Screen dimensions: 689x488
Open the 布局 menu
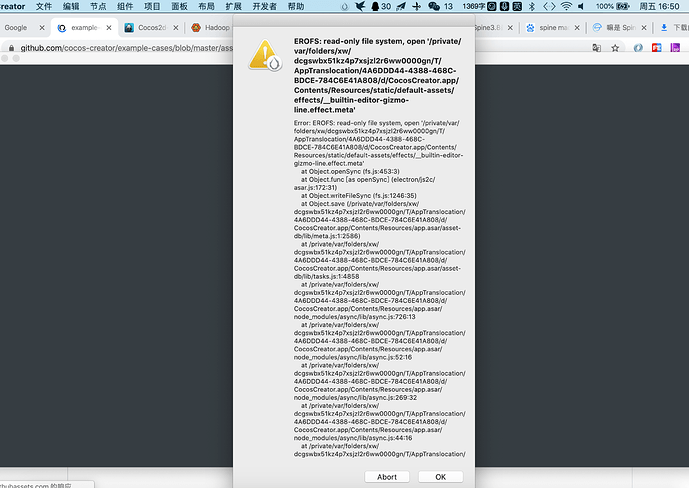pyautogui.click(x=207, y=6)
